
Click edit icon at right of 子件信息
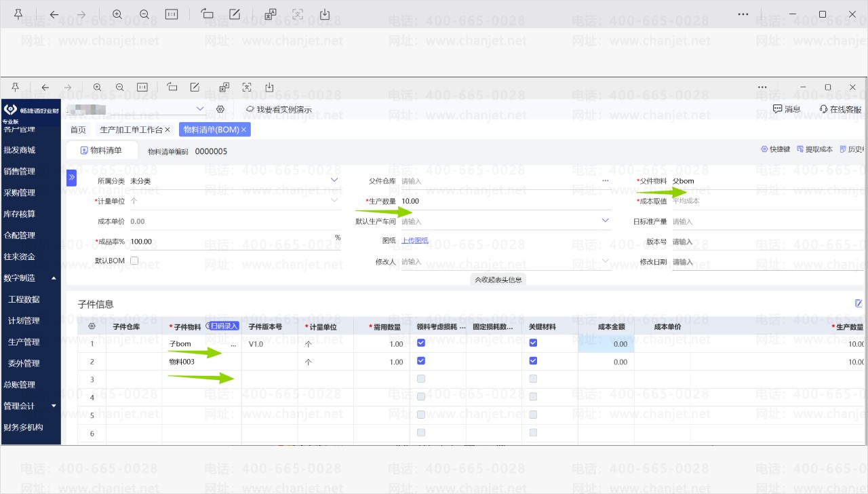tap(859, 303)
